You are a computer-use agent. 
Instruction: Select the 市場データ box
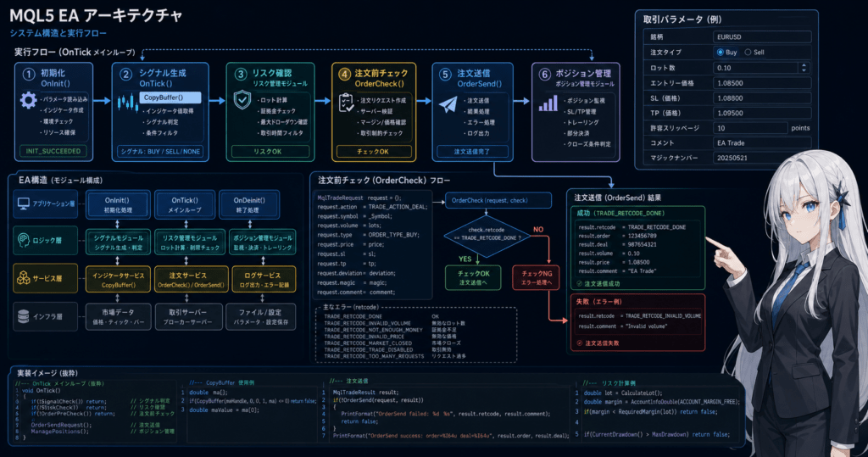[118, 316]
